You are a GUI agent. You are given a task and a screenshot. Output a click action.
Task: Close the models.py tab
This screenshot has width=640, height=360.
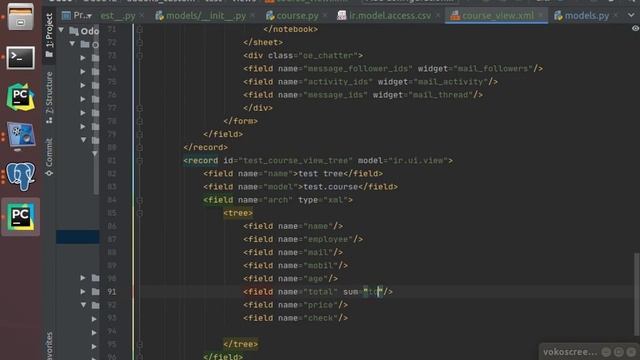(x=616, y=16)
